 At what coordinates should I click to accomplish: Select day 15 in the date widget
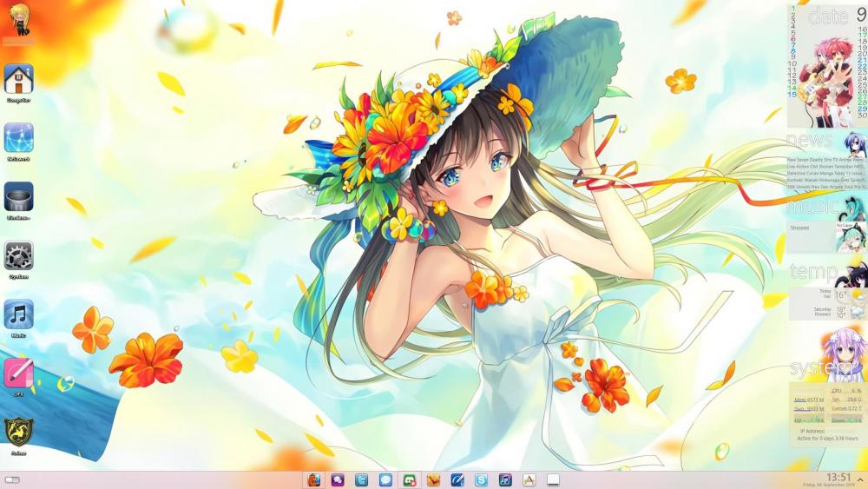(x=792, y=95)
